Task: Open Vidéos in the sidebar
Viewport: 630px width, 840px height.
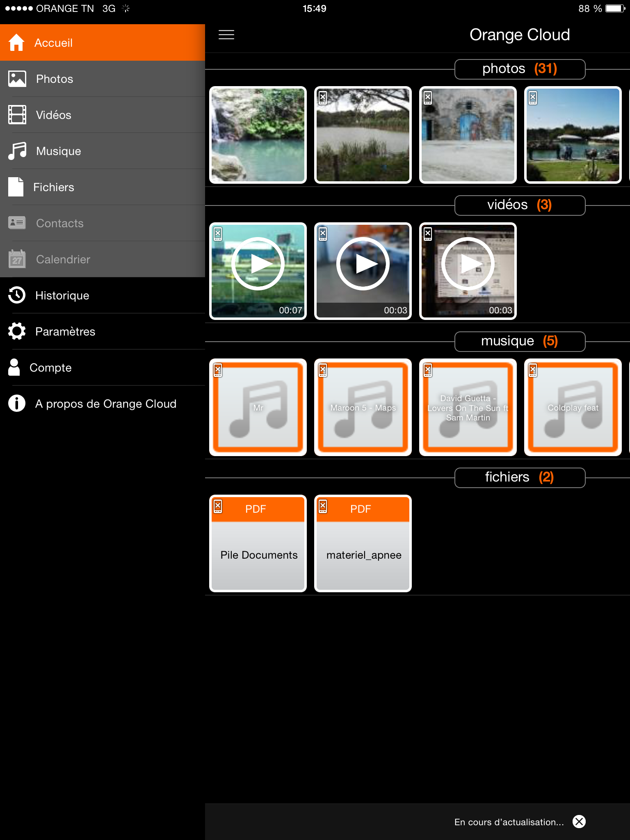Action: [x=103, y=115]
